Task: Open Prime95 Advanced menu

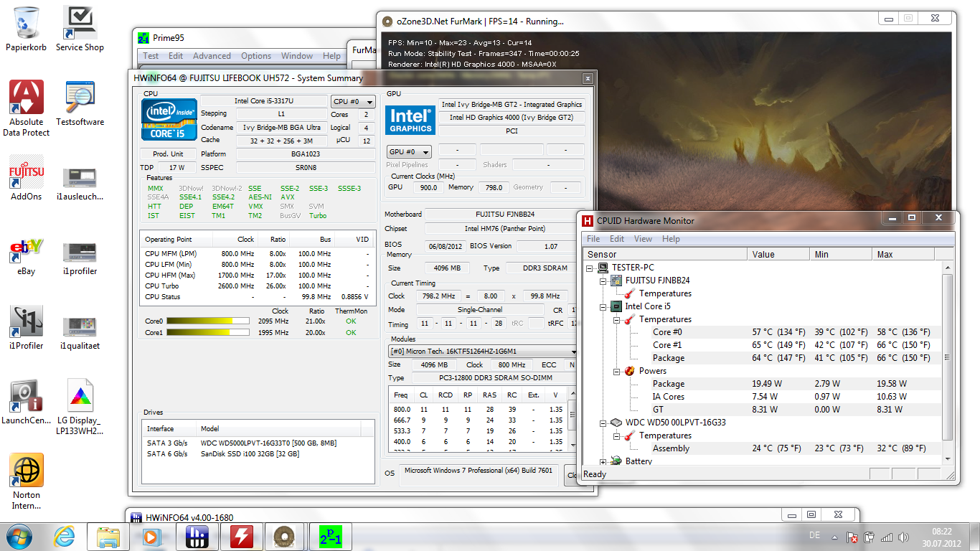Action: [x=212, y=56]
